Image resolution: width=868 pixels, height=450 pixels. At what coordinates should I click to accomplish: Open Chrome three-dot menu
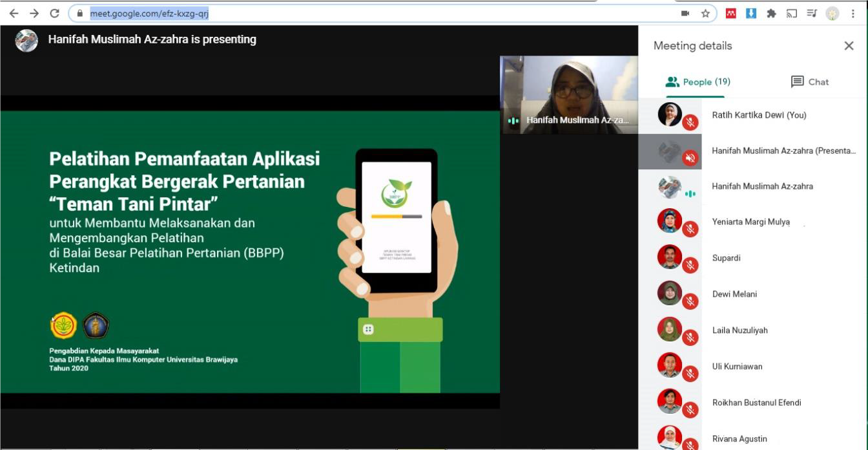[853, 13]
